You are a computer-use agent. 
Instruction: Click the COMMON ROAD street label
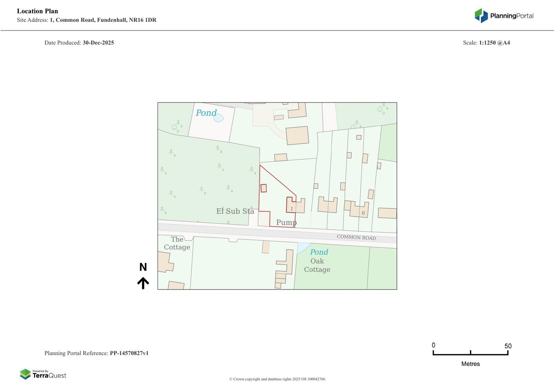pos(356,237)
